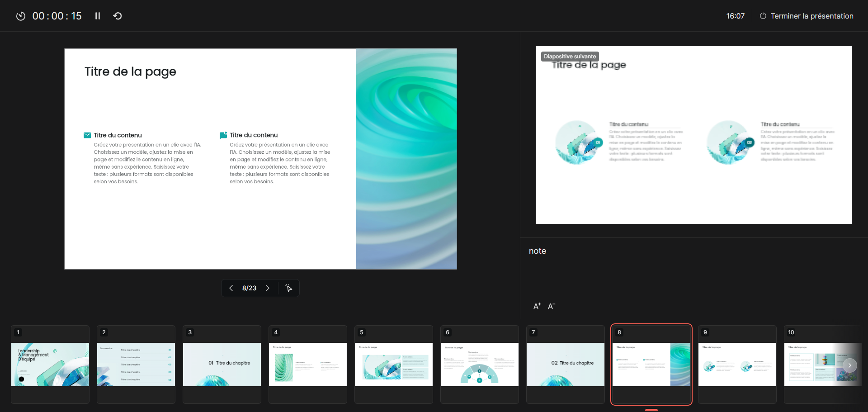
Task: Click the 8/23 slide counter
Action: [x=249, y=288]
